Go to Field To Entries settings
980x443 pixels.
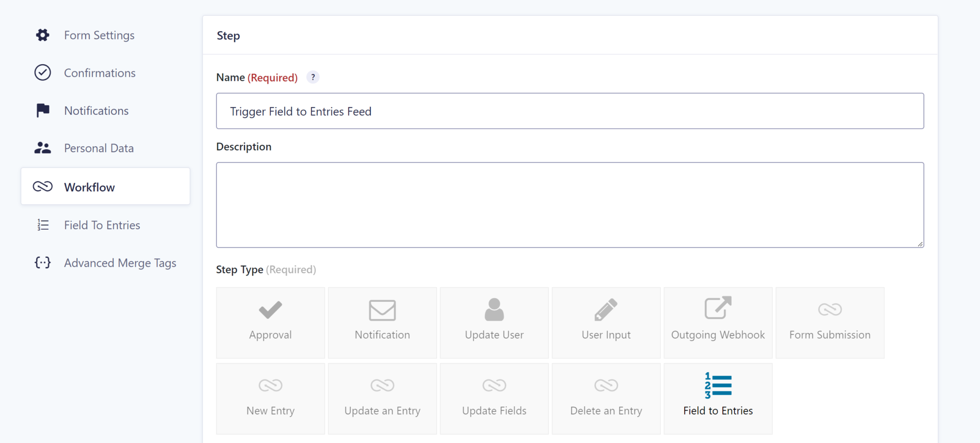[102, 225]
